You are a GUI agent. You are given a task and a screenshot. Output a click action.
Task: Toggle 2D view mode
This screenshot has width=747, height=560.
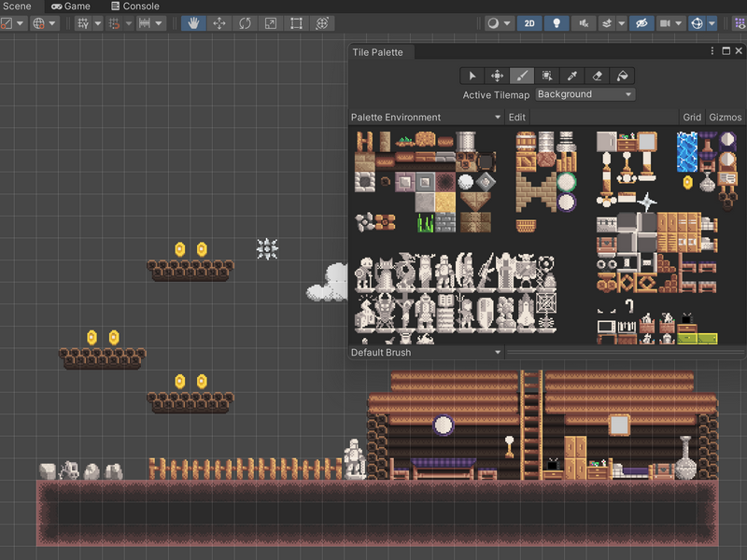(529, 23)
